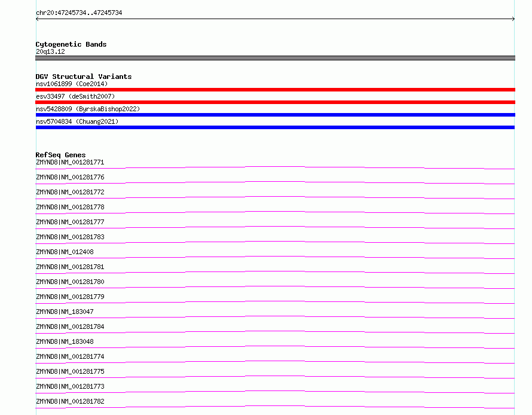Click the gray 20q13.12 cytoband bar

coord(275,58)
